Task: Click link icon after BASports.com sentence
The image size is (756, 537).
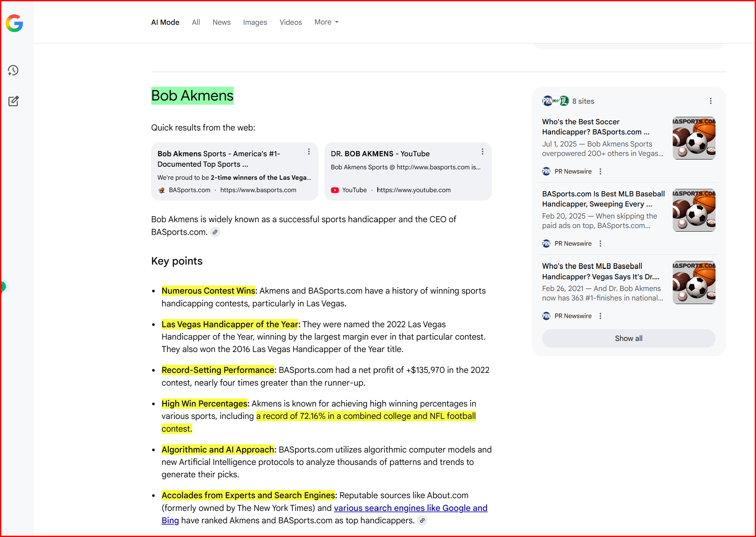Action: (215, 232)
